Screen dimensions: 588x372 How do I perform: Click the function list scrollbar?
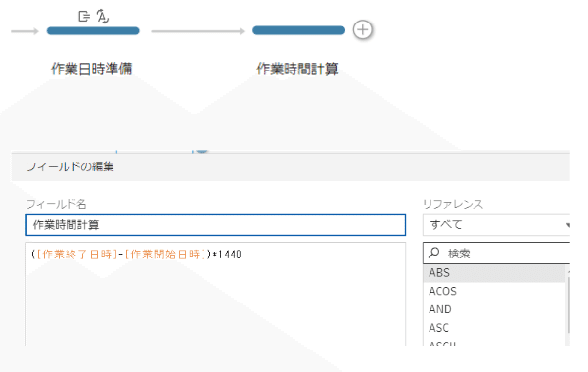click(x=568, y=304)
